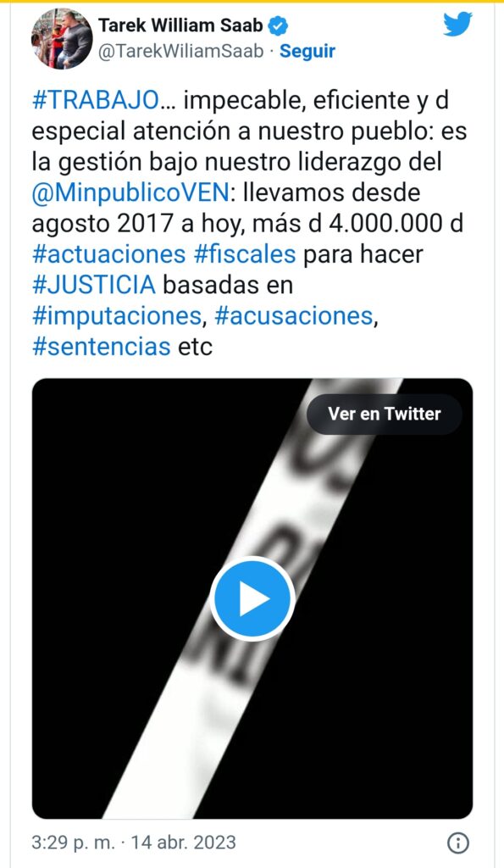Open the 3:29 p. m. 14 abr. 2023 timestamp
Image resolution: width=504 pixels, height=868 pixels.
click(x=134, y=843)
